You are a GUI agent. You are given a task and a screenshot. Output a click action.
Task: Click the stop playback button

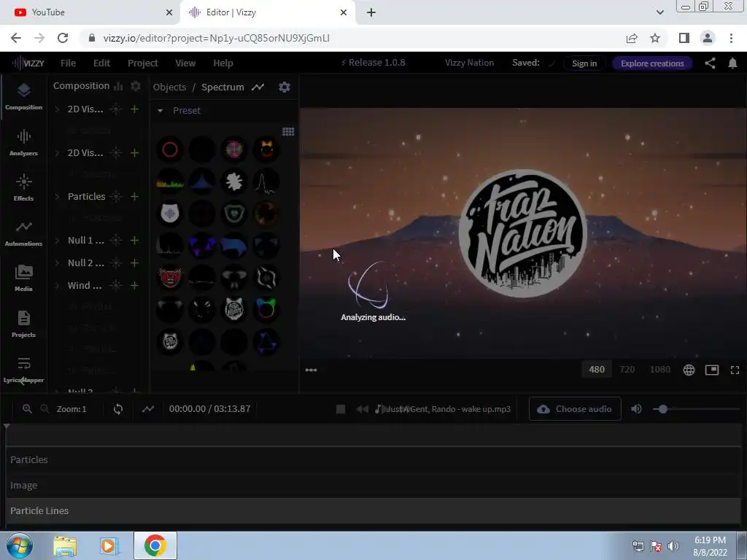(x=341, y=409)
